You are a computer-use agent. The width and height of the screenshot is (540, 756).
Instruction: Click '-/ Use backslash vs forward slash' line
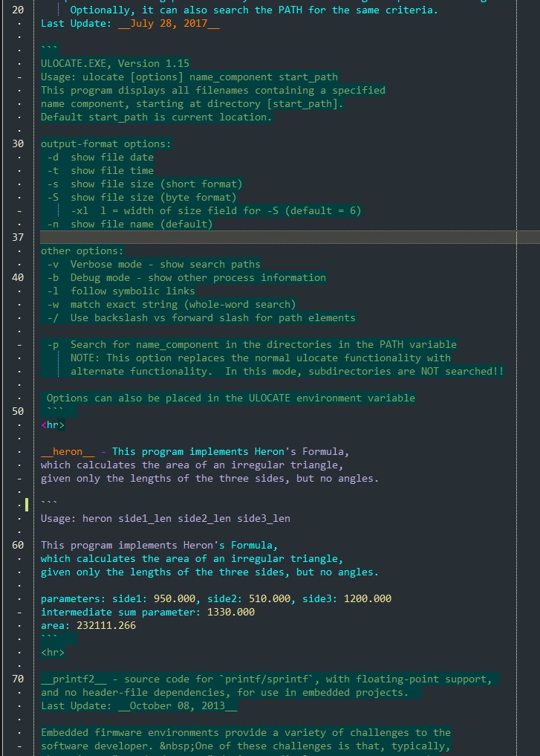point(201,317)
